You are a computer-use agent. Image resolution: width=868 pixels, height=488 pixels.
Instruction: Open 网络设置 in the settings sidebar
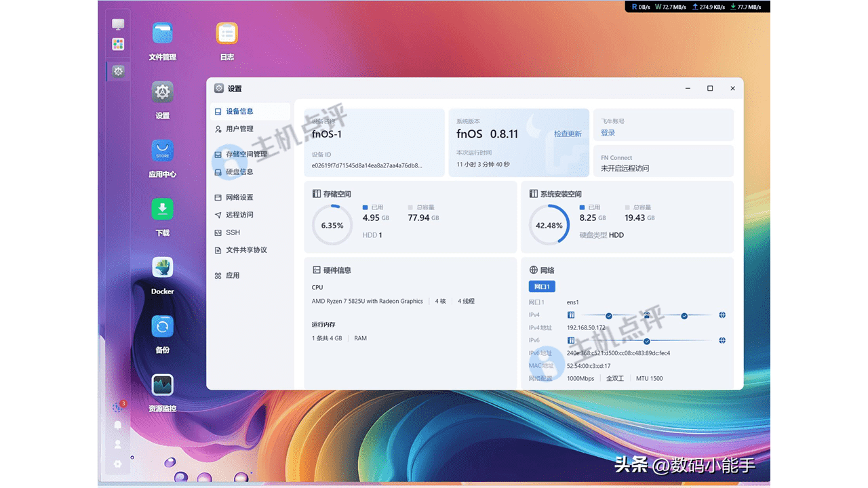[239, 197]
